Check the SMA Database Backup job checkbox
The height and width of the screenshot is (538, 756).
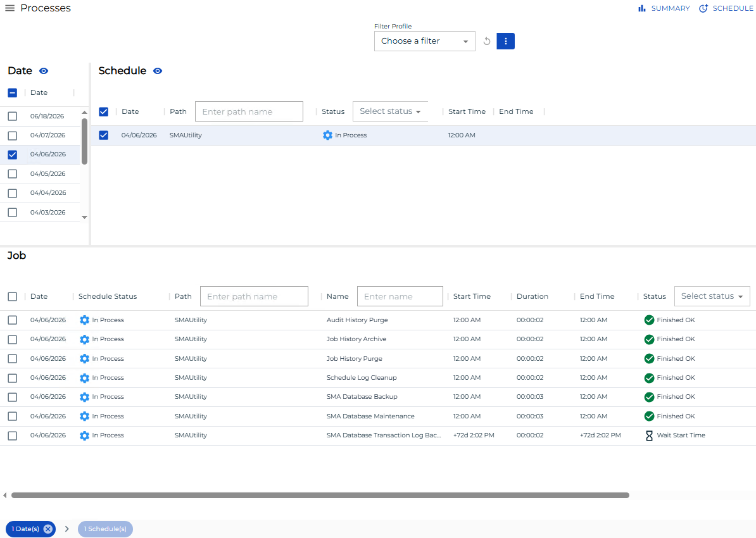(x=13, y=397)
